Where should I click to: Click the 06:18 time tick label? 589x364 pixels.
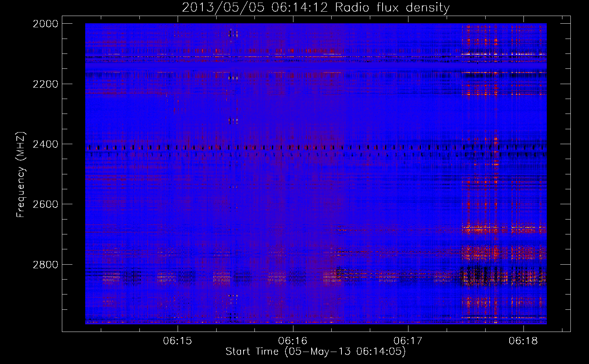(x=523, y=341)
